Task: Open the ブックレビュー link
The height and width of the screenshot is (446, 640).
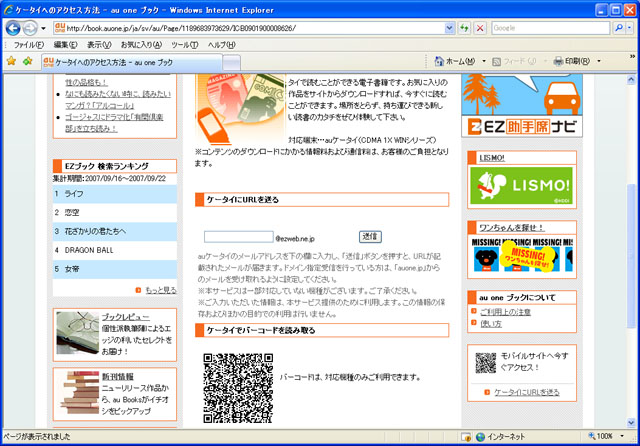Action: (x=125, y=317)
